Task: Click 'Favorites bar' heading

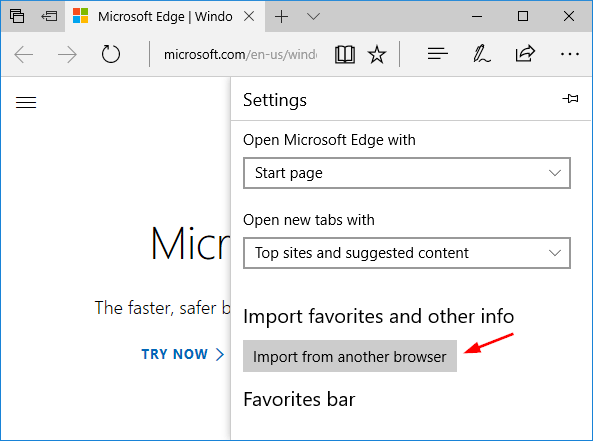Action: tap(299, 399)
